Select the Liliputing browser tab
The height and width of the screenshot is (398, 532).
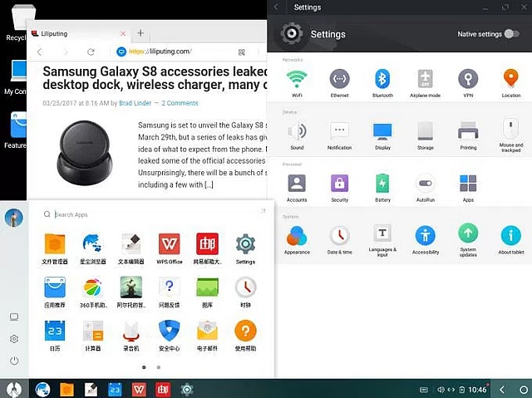75,34
